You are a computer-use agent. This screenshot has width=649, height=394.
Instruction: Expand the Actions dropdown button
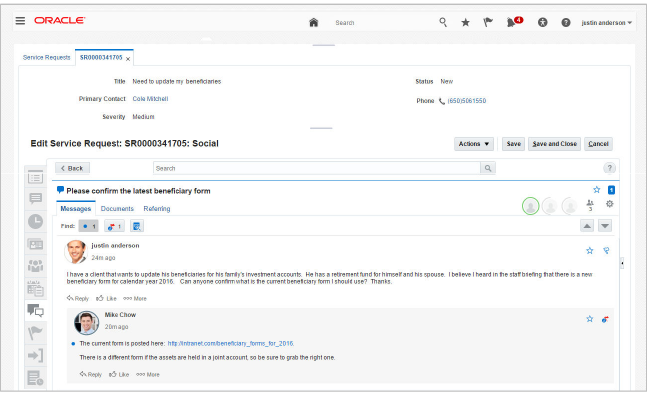point(474,144)
